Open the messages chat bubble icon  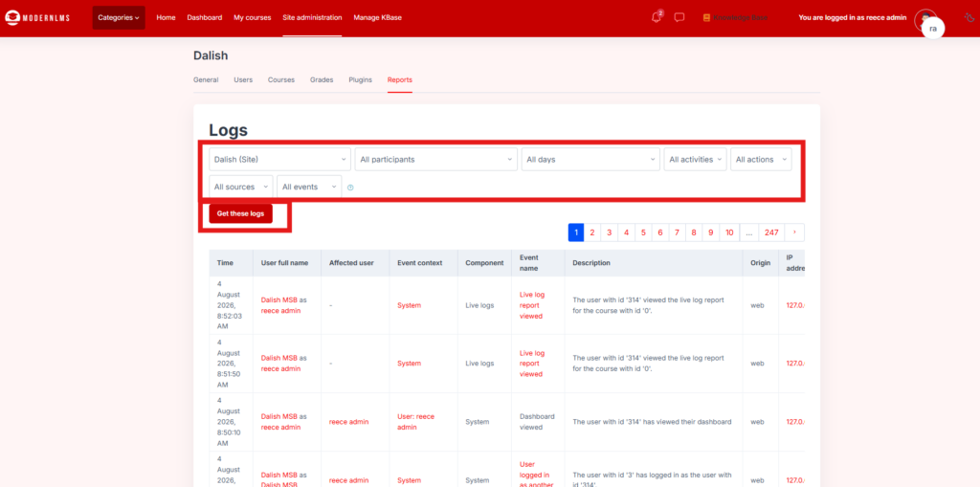click(679, 17)
